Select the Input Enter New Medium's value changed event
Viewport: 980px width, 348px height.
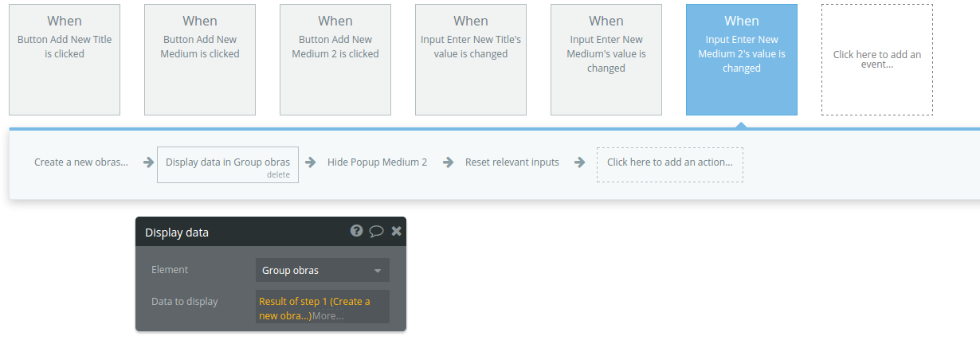[606, 60]
